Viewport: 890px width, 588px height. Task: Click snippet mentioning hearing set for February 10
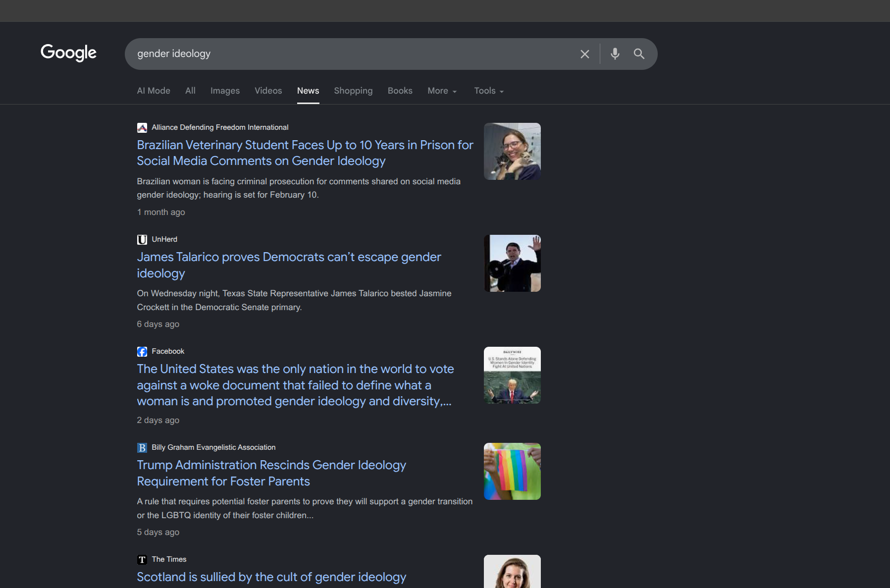(x=299, y=188)
